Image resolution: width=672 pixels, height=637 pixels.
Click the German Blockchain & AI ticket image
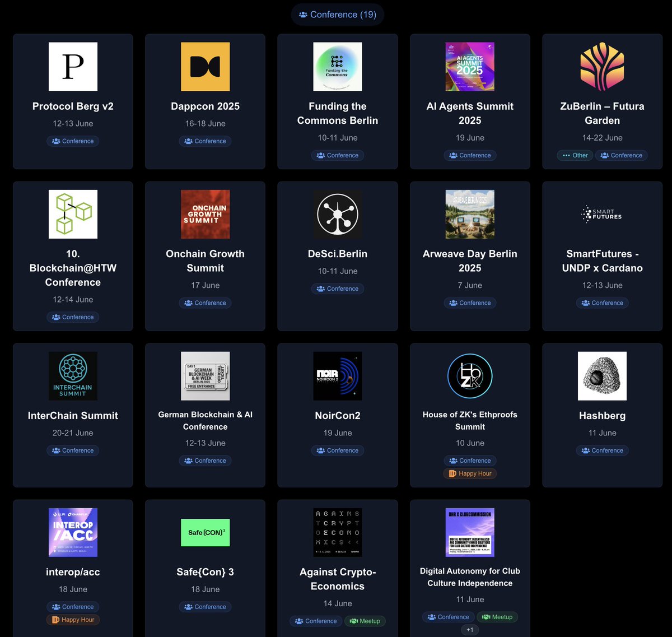(x=205, y=376)
